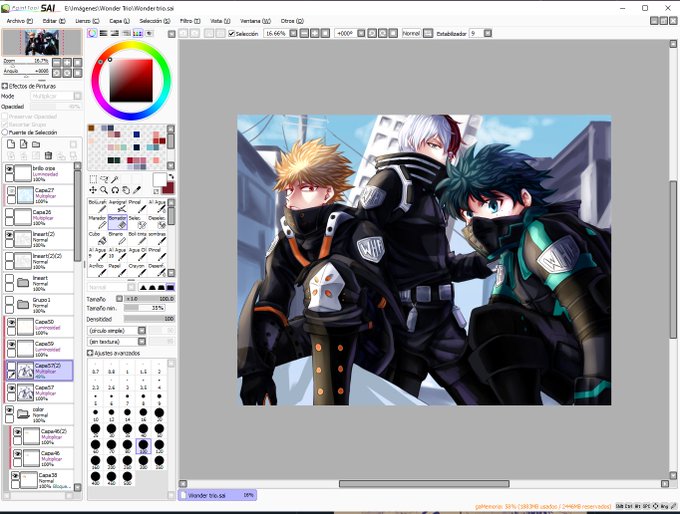
Task: Choose the Marcador marker tool
Action: 97,222
